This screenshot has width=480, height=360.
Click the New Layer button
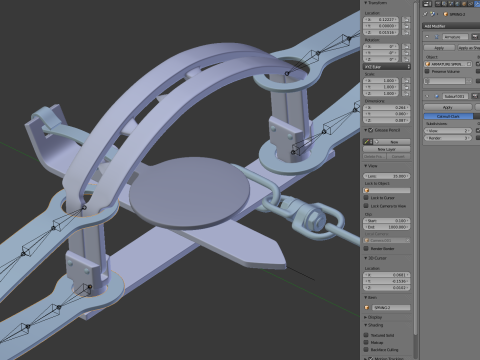click(x=387, y=149)
